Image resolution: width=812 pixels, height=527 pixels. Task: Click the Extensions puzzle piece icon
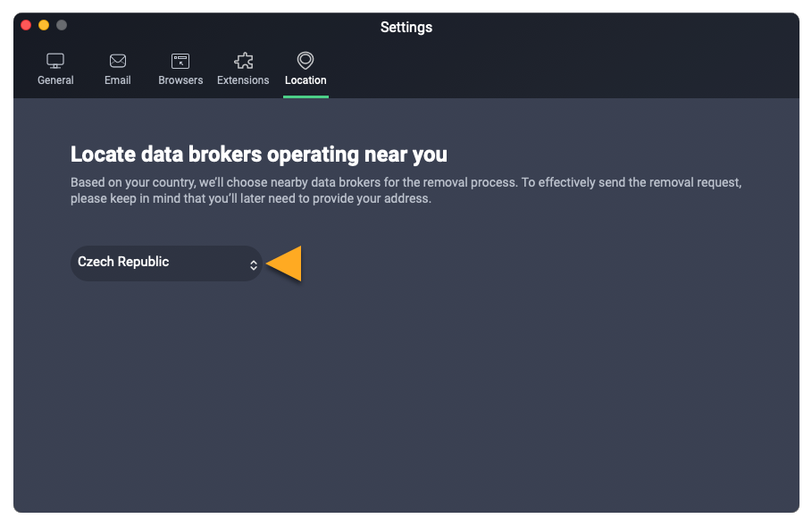(243, 62)
